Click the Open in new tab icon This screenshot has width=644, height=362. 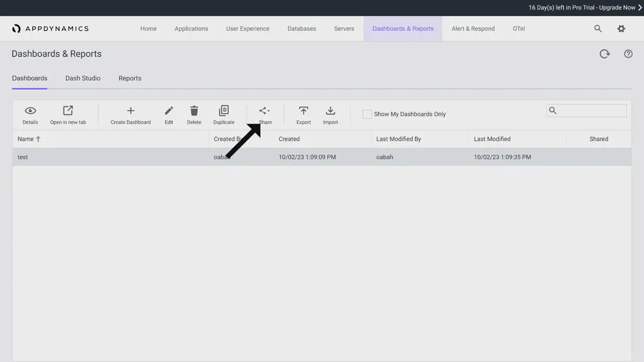coord(68,114)
